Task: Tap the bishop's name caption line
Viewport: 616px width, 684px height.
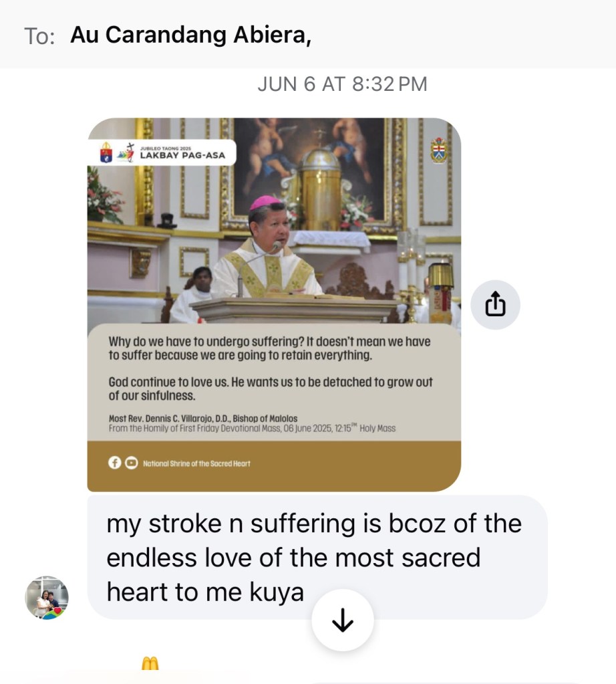Action: (203, 419)
